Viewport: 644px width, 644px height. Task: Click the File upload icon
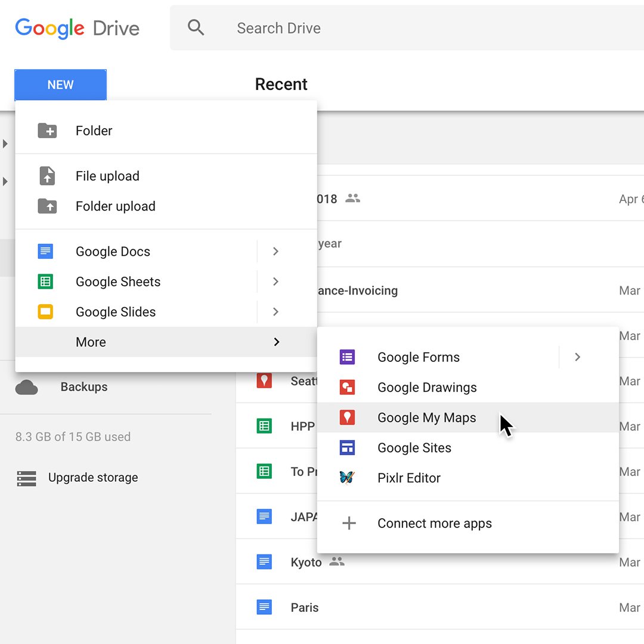47,176
